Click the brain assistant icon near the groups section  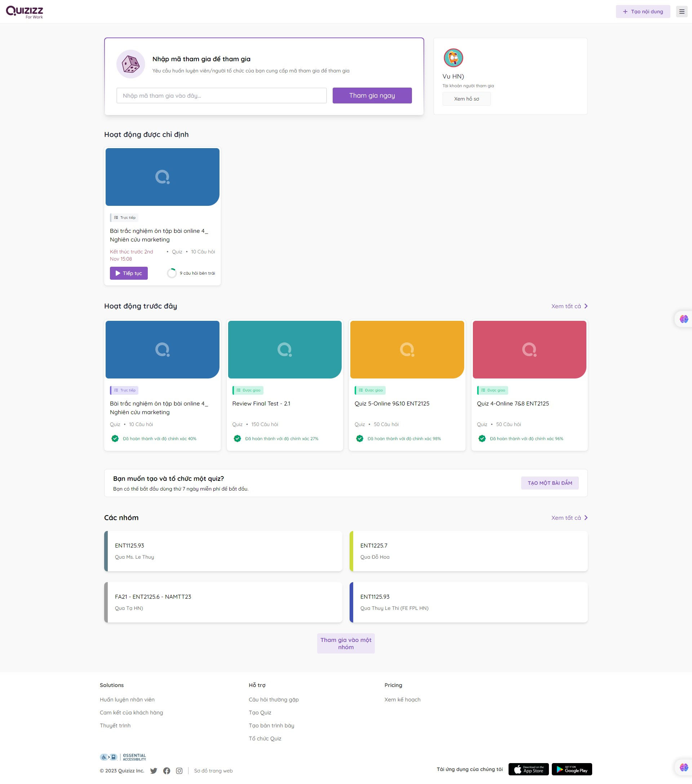(x=683, y=767)
